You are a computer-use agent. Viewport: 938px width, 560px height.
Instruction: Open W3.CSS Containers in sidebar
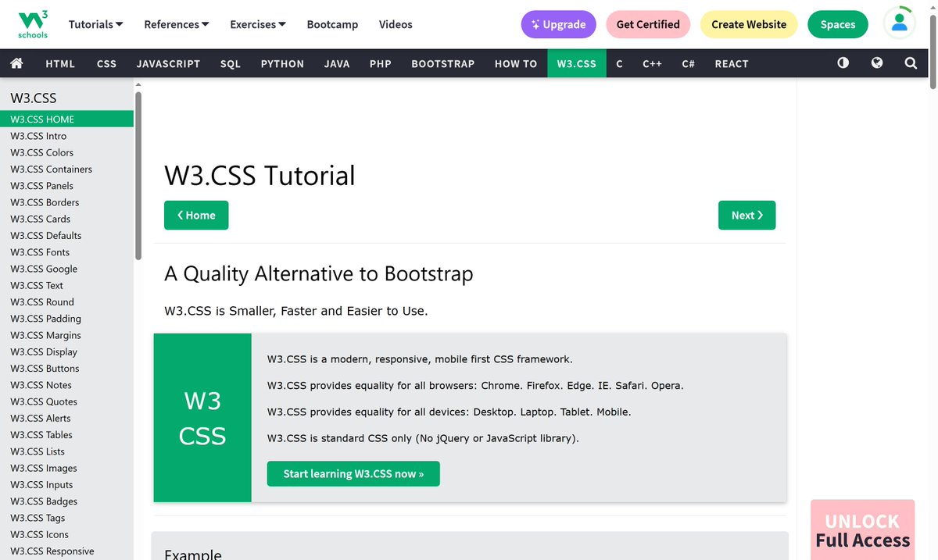[x=66, y=169]
